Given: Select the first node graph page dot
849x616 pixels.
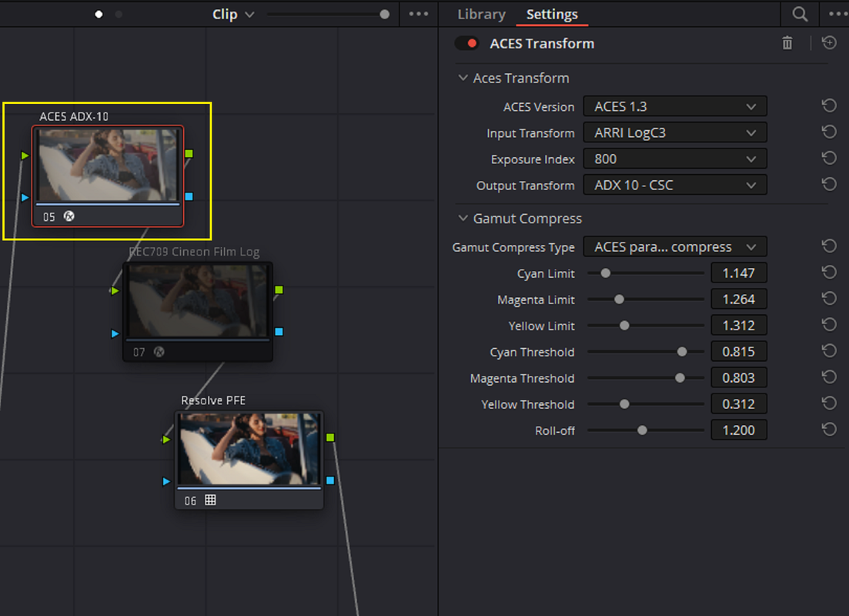Looking at the screenshot, I should point(99,14).
